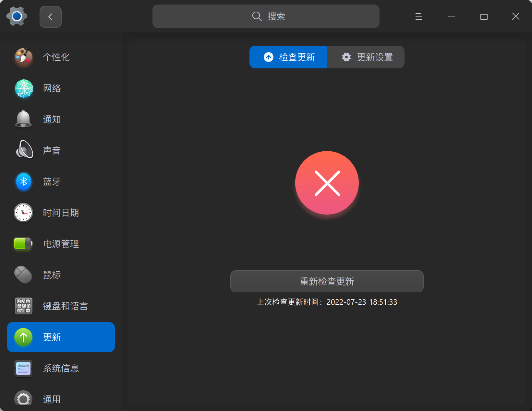Image resolution: width=532 pixels, height=411 pixels.
Task: Click the red error X icon
Action: 327,183
